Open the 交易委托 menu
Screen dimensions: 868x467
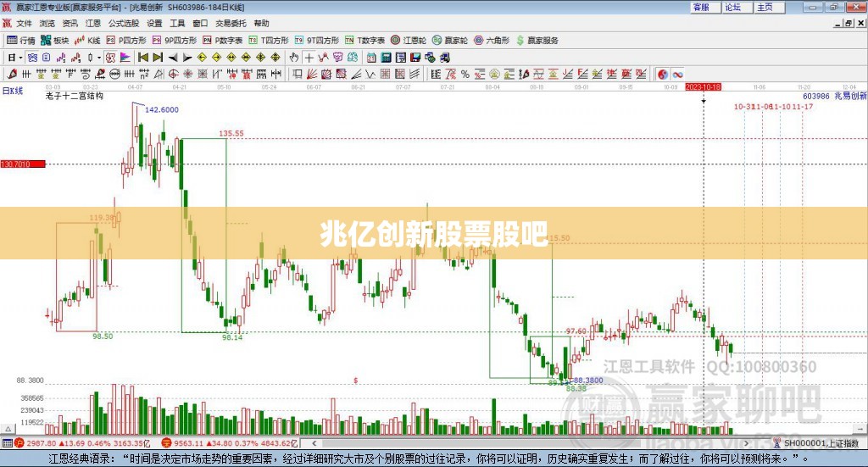click(231, 23)
